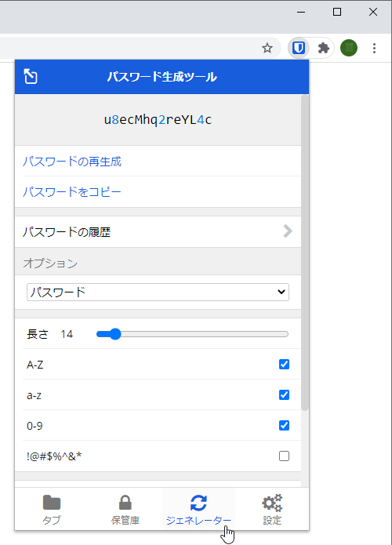Click the Bitwarden shield extension icon
This screenshot has height=545, width=392.
coord(299,48)
